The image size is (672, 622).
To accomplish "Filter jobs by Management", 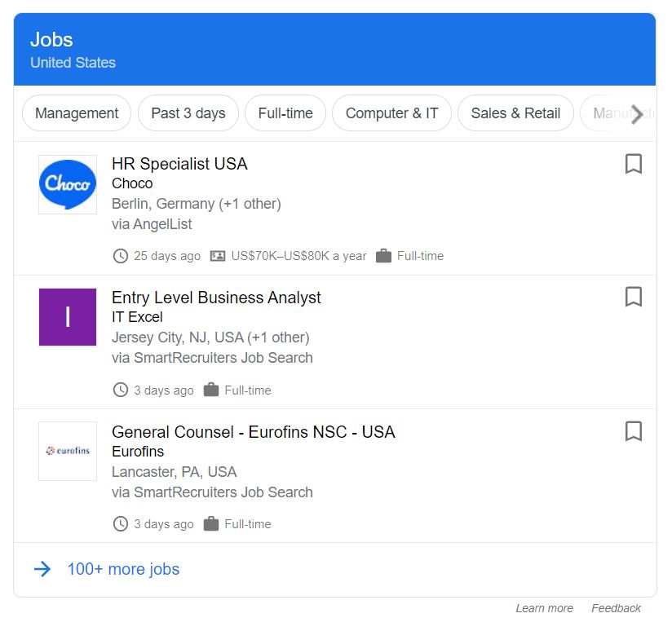I will (x=77, y=113).
